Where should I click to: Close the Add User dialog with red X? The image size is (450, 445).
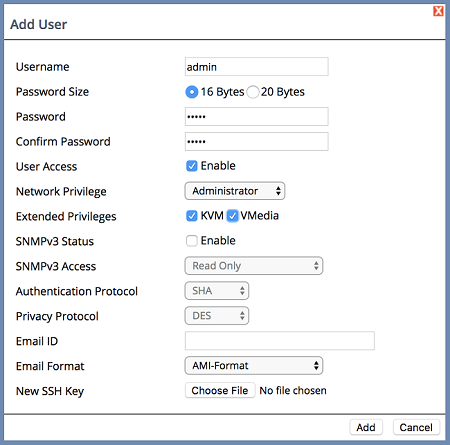(x=438, y=11)
